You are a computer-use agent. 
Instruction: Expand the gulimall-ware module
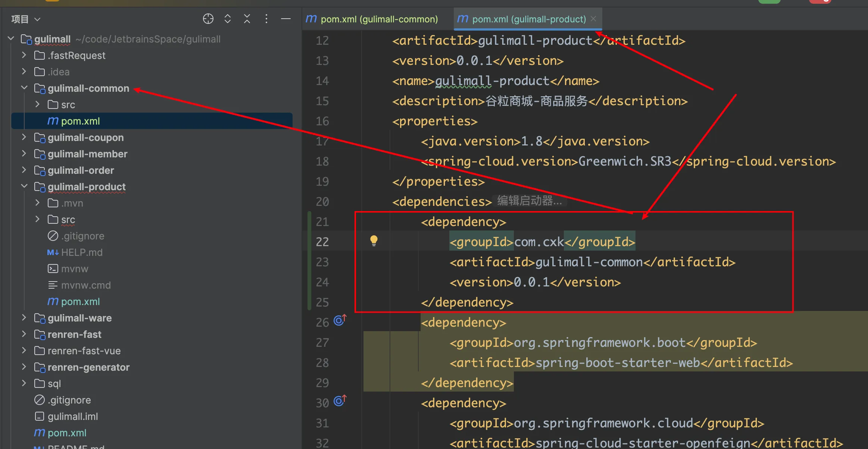(24, 317)
